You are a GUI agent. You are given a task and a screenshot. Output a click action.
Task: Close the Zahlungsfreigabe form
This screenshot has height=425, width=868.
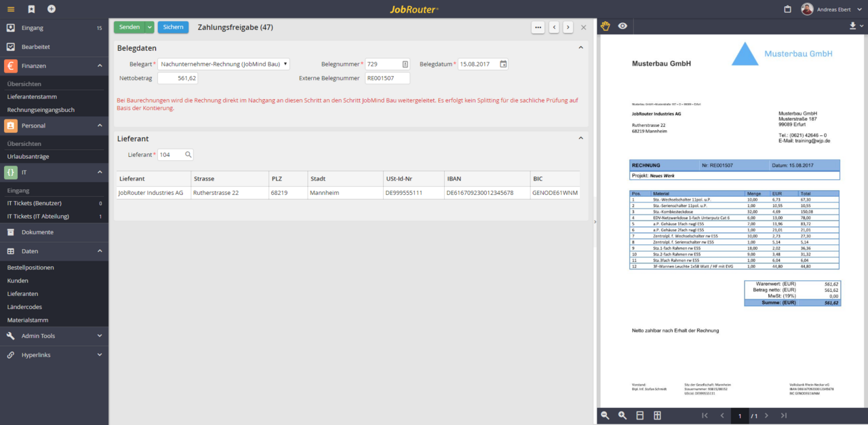[583, 27]
